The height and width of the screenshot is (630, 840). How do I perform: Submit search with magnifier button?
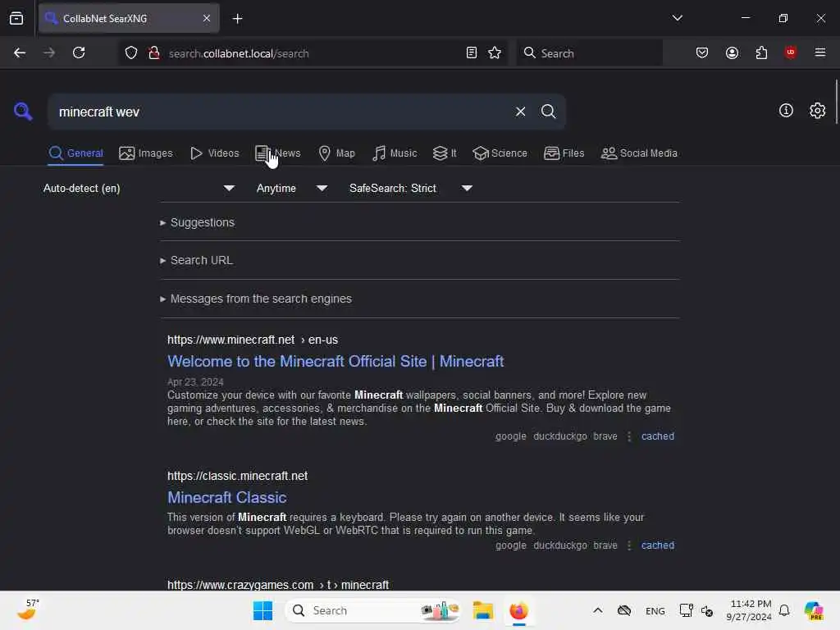(548, 112)
